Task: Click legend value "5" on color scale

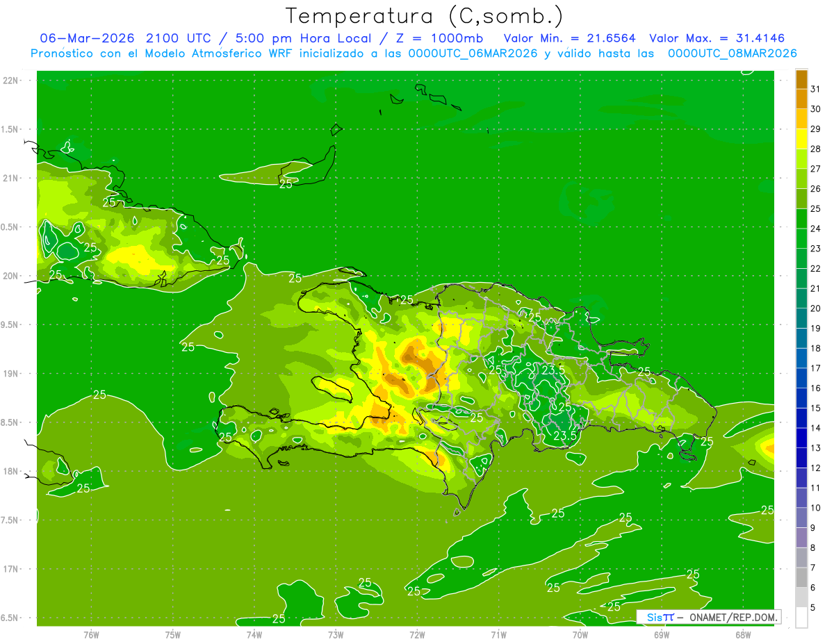Action: click(x=813, y=607)
